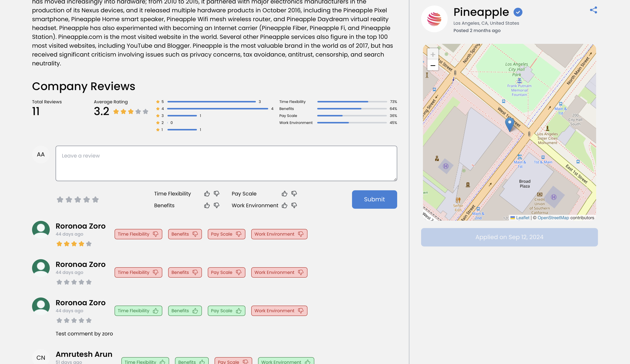Zoom in on the map

pos(433,54)
